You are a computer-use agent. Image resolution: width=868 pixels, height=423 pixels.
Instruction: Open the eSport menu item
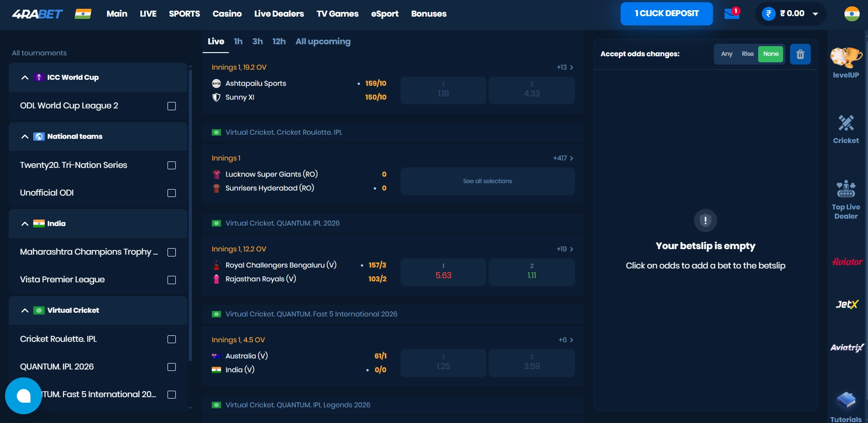[385, 14]
